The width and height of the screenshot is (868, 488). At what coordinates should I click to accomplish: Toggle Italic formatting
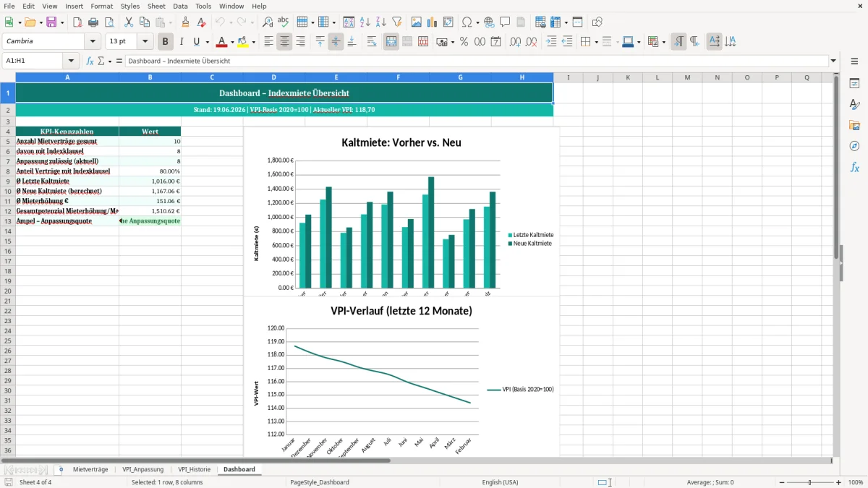pos(182,42)
